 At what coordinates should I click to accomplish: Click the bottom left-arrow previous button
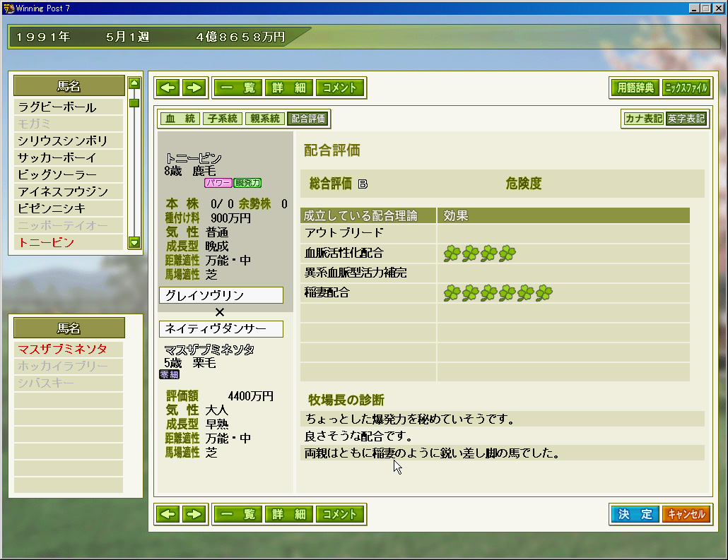[168, 514]
